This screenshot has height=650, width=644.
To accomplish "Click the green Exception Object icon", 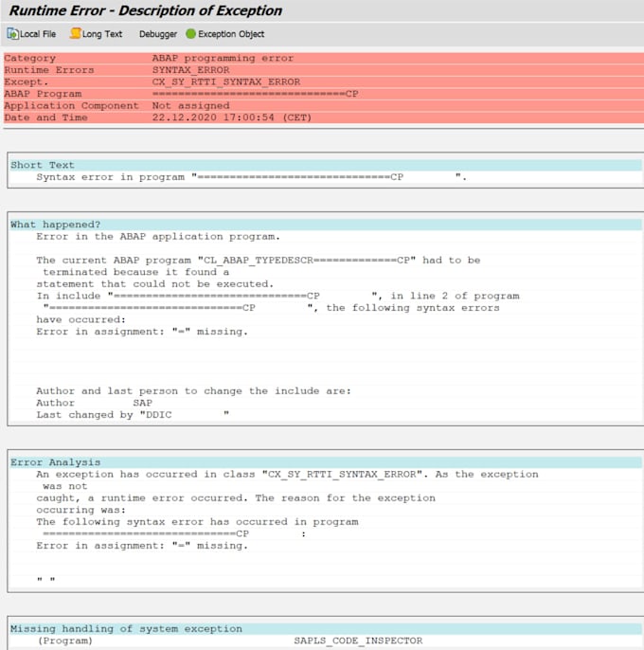I will [x=190, y=34].
